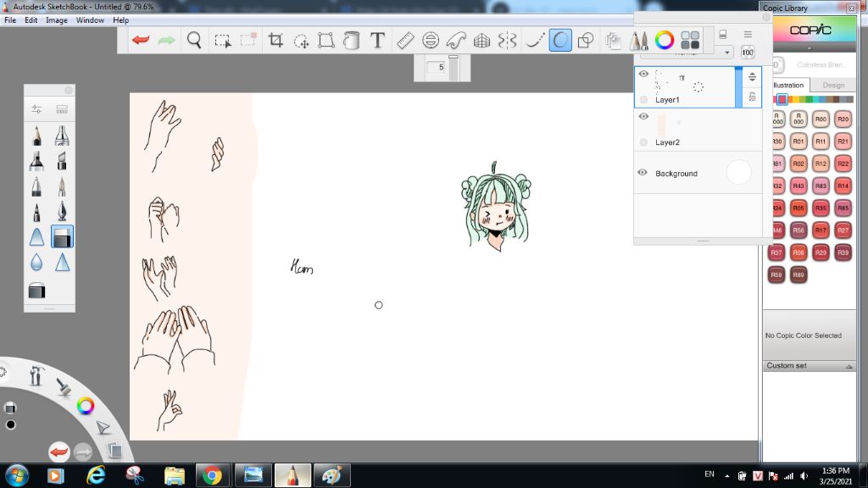868x488 pixels.
Task: Pick the Flood Fill bucket tool
Action: point(351,40)
